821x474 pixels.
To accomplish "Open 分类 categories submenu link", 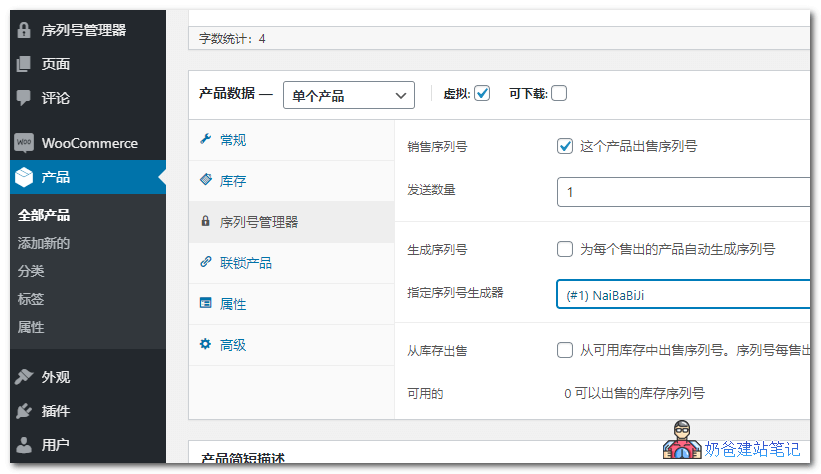I will coord(31,271).
